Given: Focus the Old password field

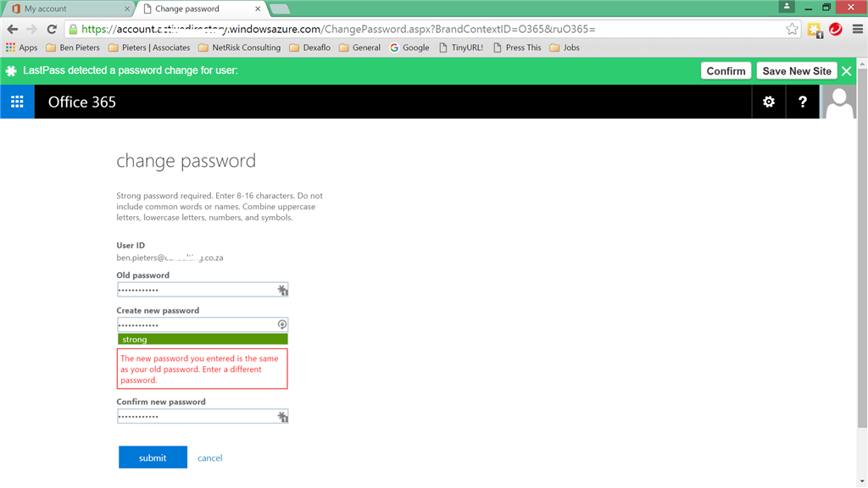Looking at the screenshot, I should [x=203, y=290].
